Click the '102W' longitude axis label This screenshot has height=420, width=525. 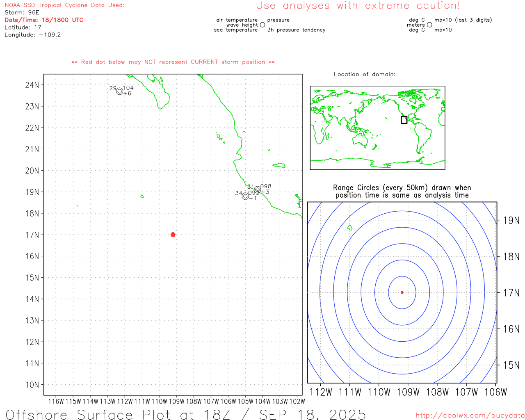(x=297, y=401)
